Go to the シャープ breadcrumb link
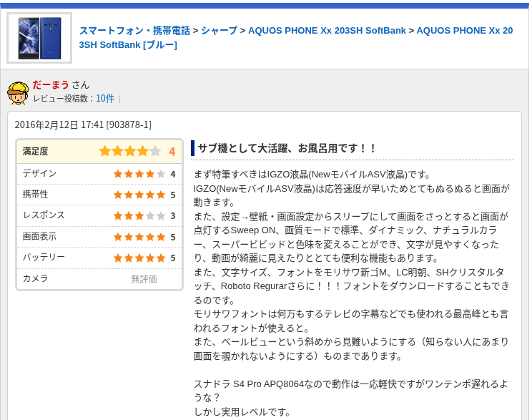 click(220, 31)
